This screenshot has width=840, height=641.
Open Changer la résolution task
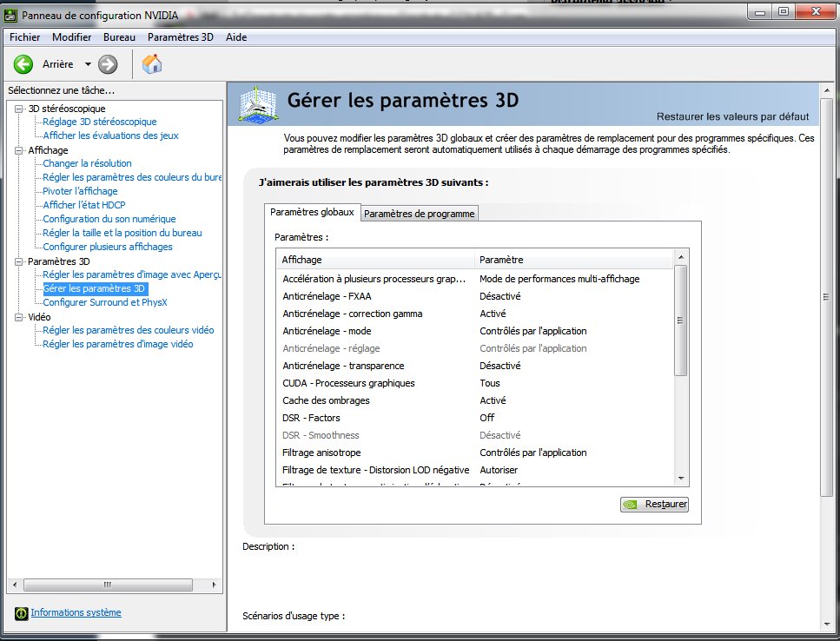click(87, 163)
